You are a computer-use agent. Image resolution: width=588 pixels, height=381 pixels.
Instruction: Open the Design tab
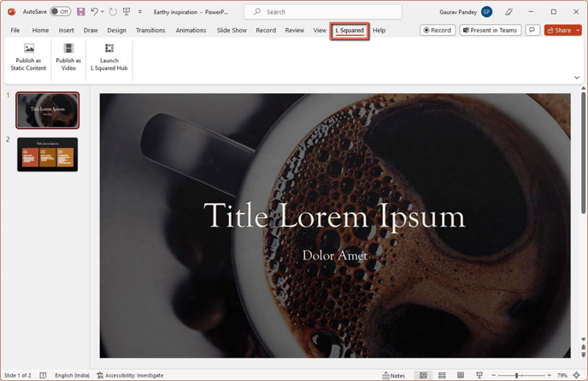(116, 31)
